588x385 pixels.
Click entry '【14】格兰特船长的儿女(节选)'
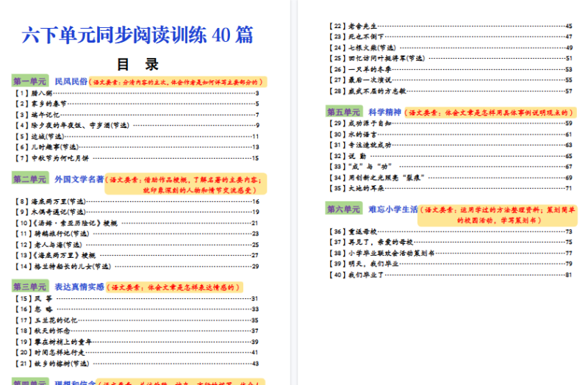coord(137,266)
